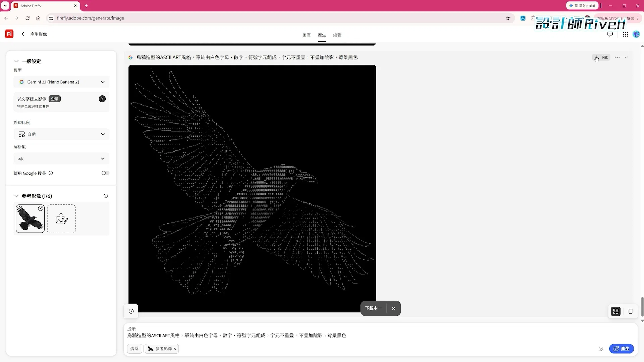
Task: Dismiss the 下載中 download notification
Action: click(x=394, y=308)
